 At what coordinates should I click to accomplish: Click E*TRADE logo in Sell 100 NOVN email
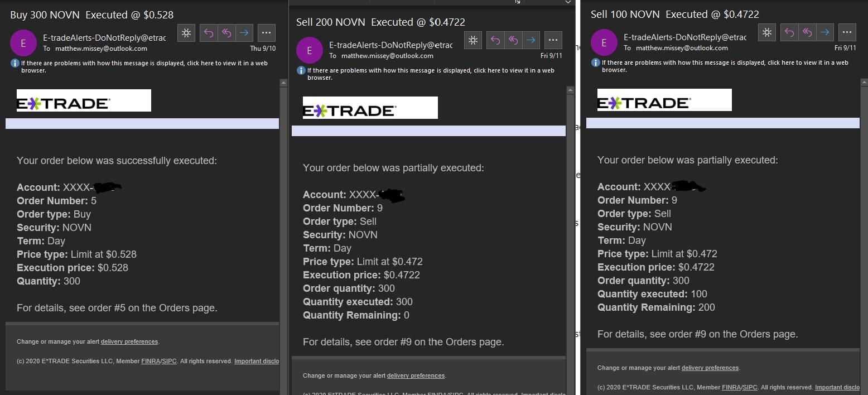(664, 100)
